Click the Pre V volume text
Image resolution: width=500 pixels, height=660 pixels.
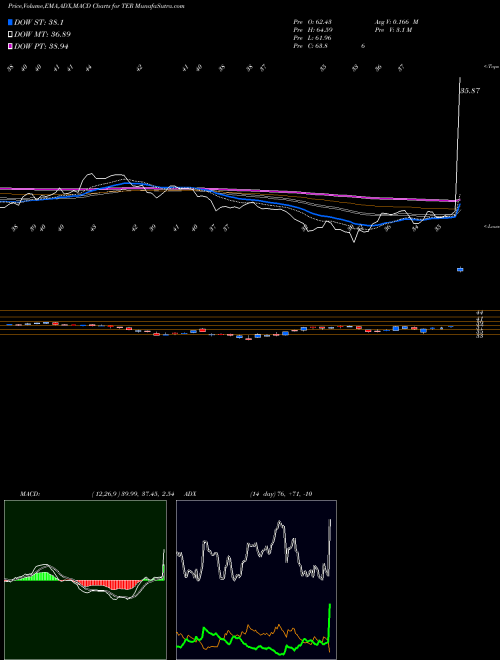[393, 30]
